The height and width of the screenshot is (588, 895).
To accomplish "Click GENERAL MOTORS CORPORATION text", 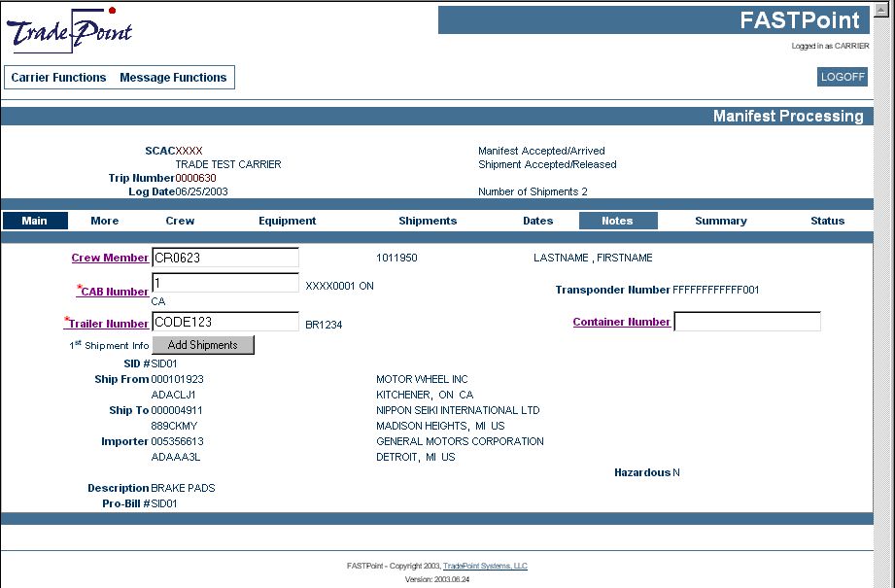I will click(460, 441).
